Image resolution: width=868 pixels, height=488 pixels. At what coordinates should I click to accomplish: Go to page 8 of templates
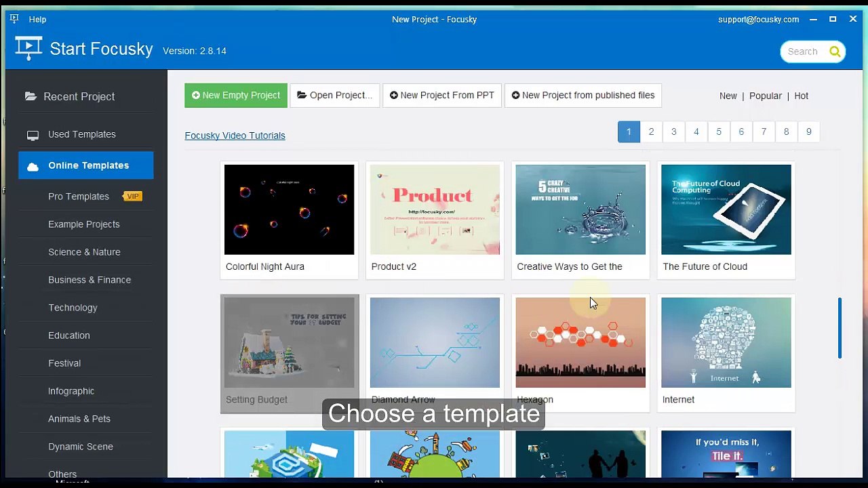coord(786,131)
